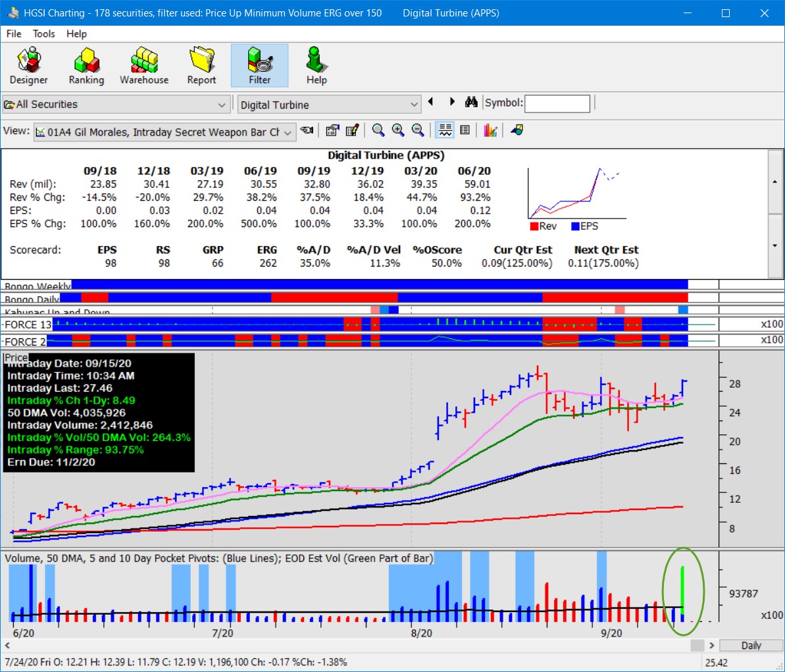Open the Help toolbar button
The width and height of the screenshot is (785, 672).
pyautogui.click(x=317, y=66)
